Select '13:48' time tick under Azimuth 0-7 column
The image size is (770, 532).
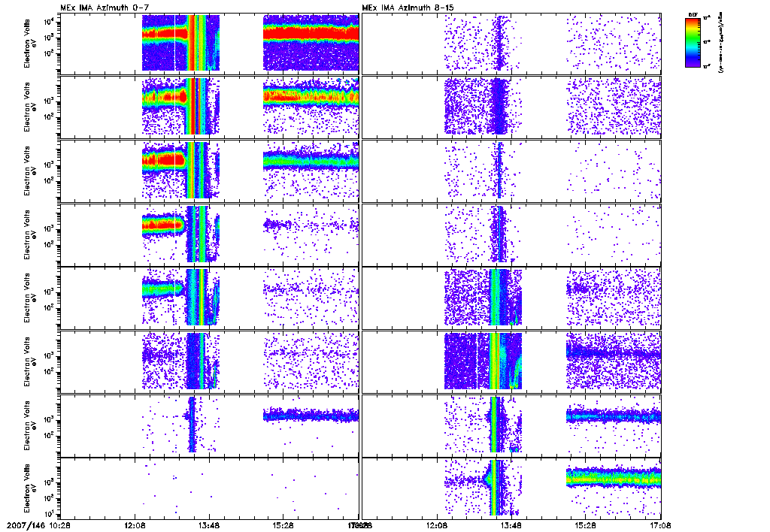tap(210, 525)
